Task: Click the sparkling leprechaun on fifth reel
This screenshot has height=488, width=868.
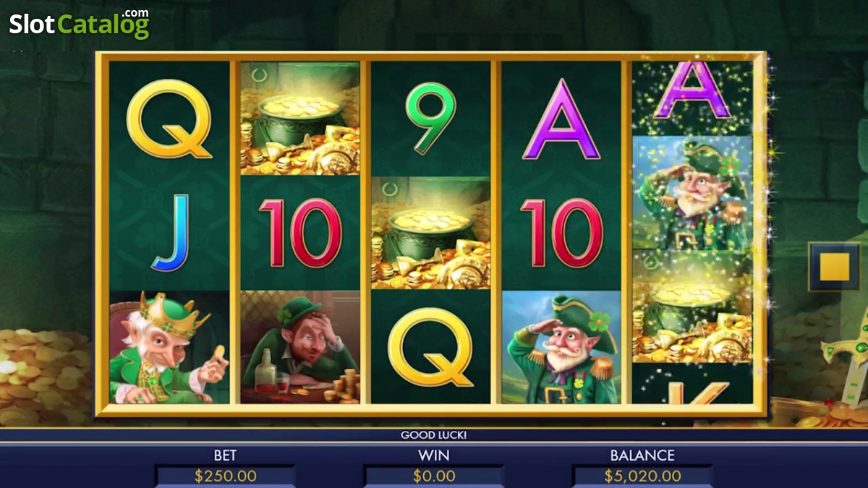Action: click(x=692, y=192)
